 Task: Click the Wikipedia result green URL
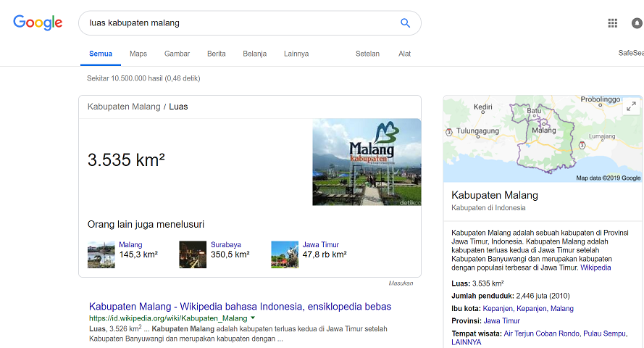tap(168, 318)
